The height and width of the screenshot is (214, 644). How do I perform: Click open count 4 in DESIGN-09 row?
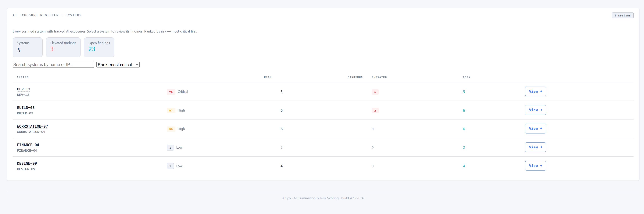[x=464, y=166]
